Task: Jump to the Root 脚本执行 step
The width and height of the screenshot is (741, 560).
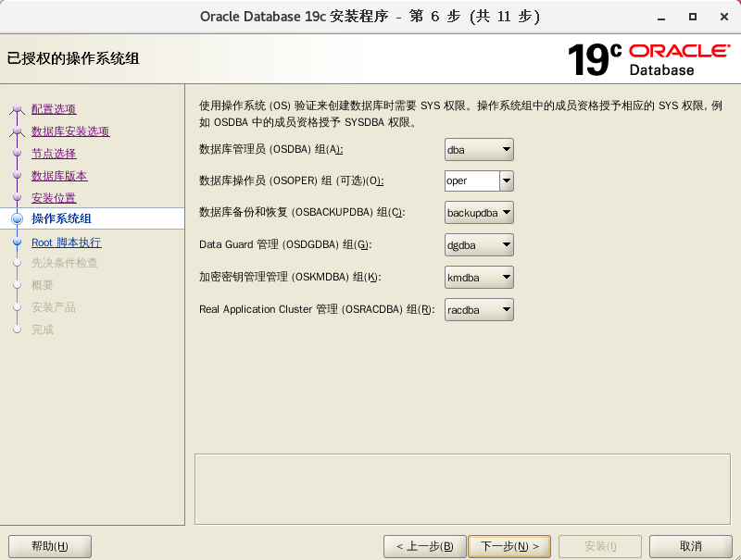Action: coord(66,243)
